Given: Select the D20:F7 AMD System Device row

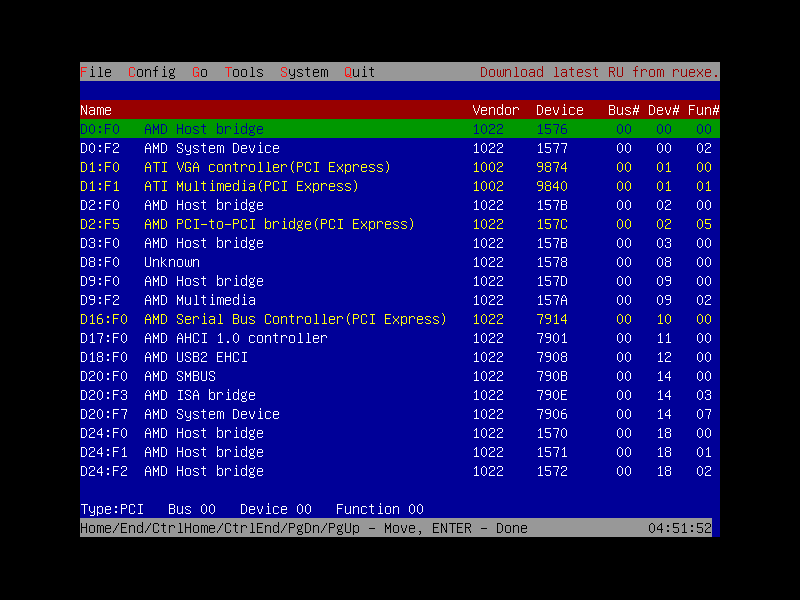Looking at the screenshot, I should 400,414.
